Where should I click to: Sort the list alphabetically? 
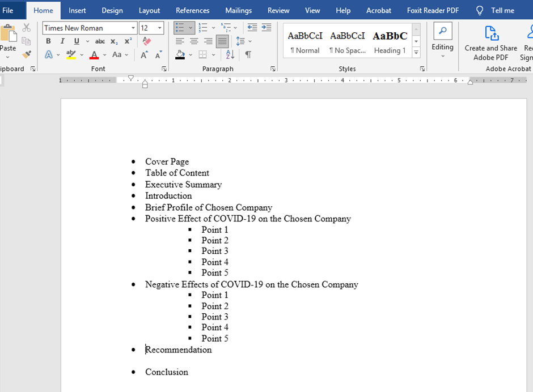(230, 54)
